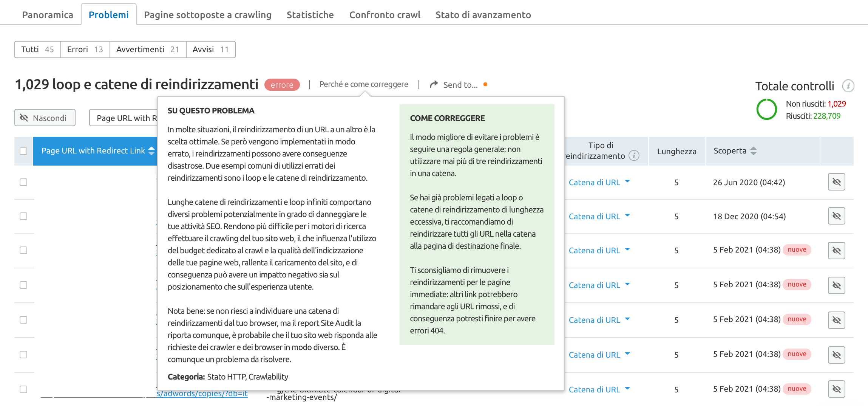Click the green Totale controlli progress circle
868x406 pixels.
tap(766, 110)
